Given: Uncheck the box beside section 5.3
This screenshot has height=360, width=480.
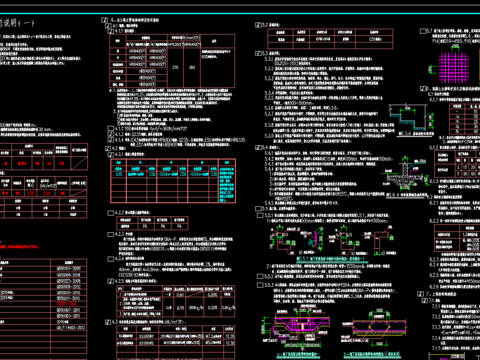Looking at the screenshot, I should tap(258, 53).
